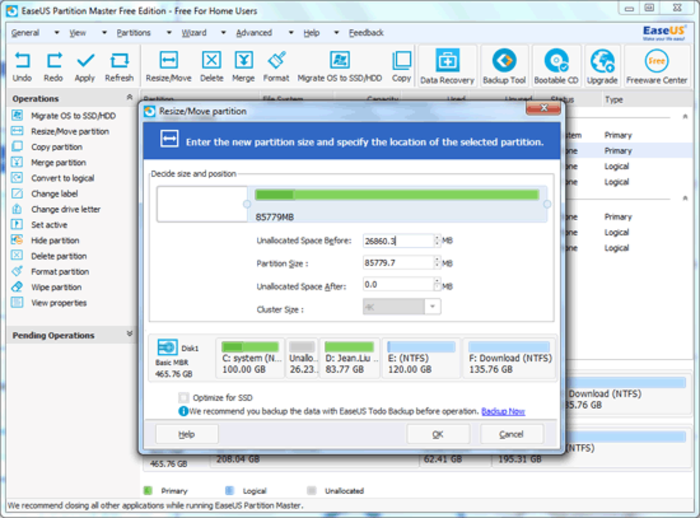Click the Undo toolbar icon

[22, 60]
